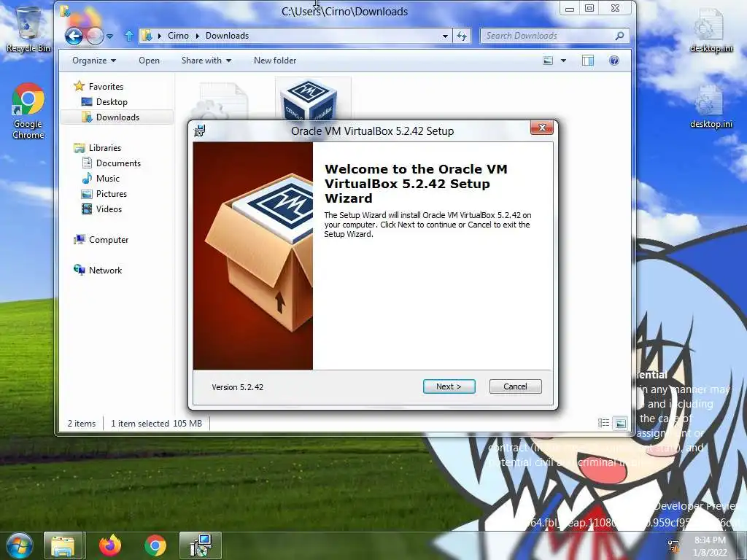
Task: Launch Chrome from the taskbar
Action: (x=155, y=545)
